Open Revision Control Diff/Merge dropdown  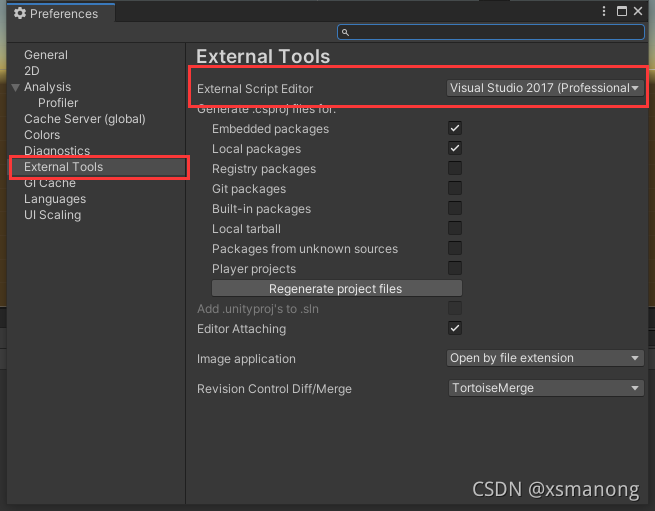pos(546,388)
